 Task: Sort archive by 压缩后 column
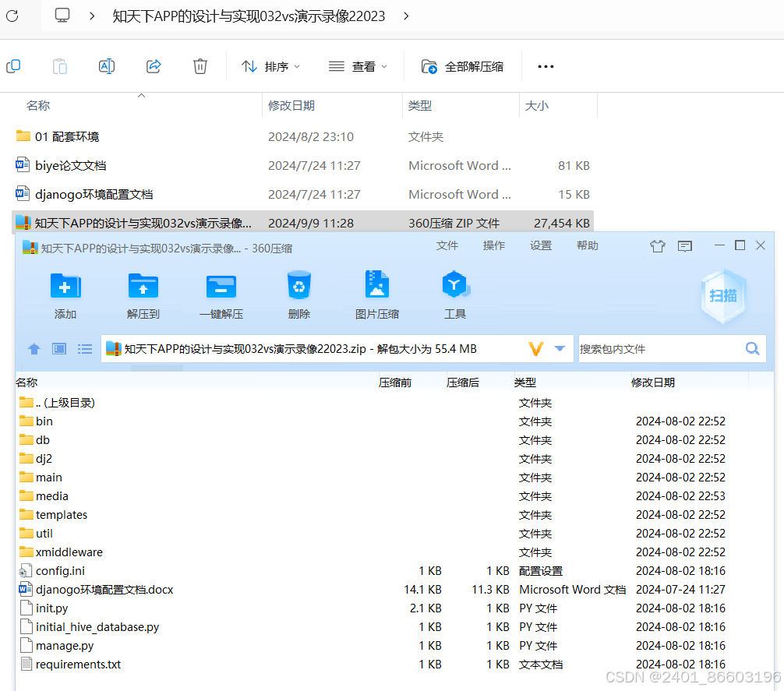pos(462,383)
